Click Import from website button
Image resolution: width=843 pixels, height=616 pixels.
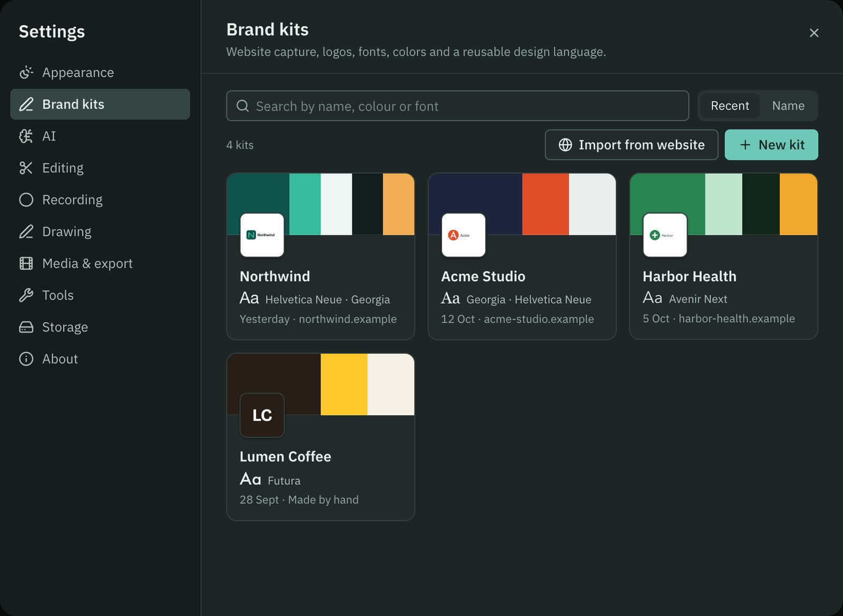click(631, 145)
